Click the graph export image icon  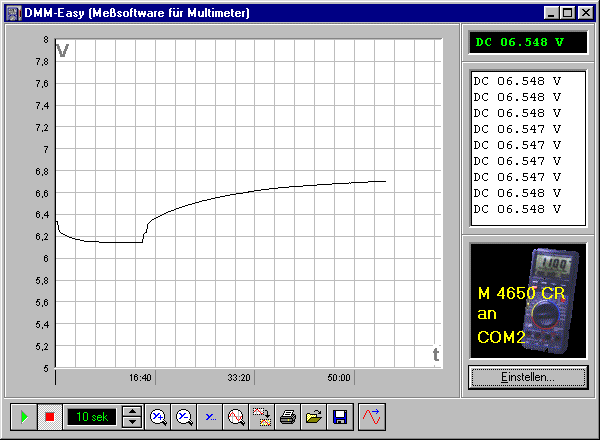click(262, 416)
